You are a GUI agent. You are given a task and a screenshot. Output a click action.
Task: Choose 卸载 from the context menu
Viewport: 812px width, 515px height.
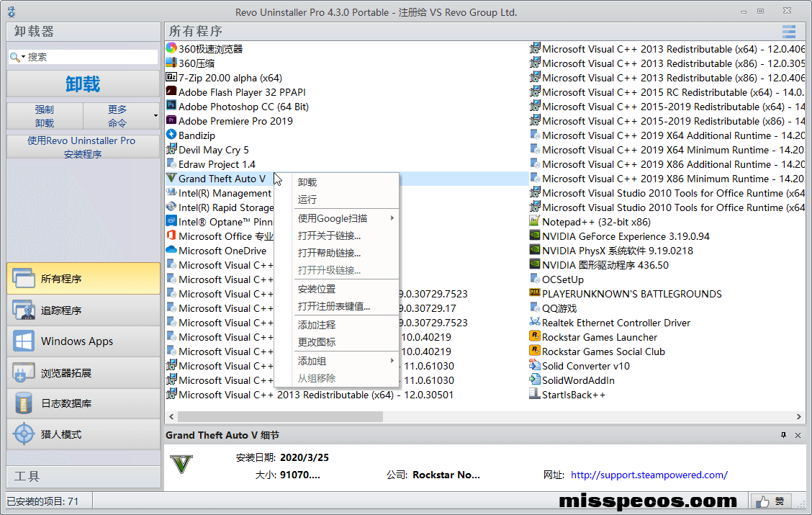pos(307,182)
